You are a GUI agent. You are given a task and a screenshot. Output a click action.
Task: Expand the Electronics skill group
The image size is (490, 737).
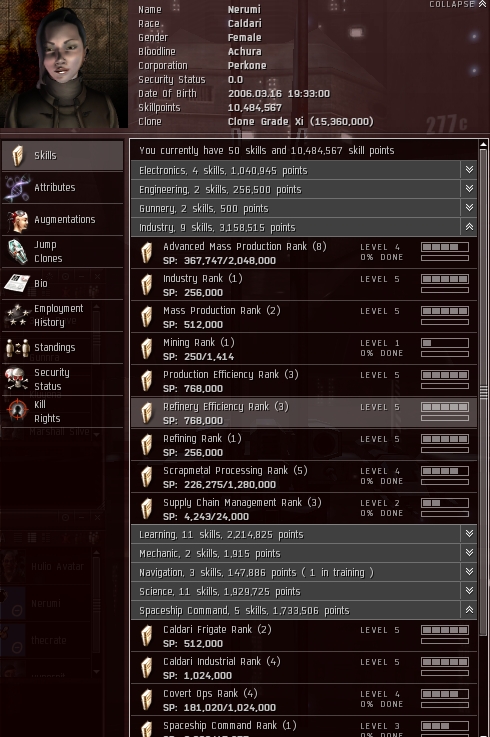click(469, 170)
